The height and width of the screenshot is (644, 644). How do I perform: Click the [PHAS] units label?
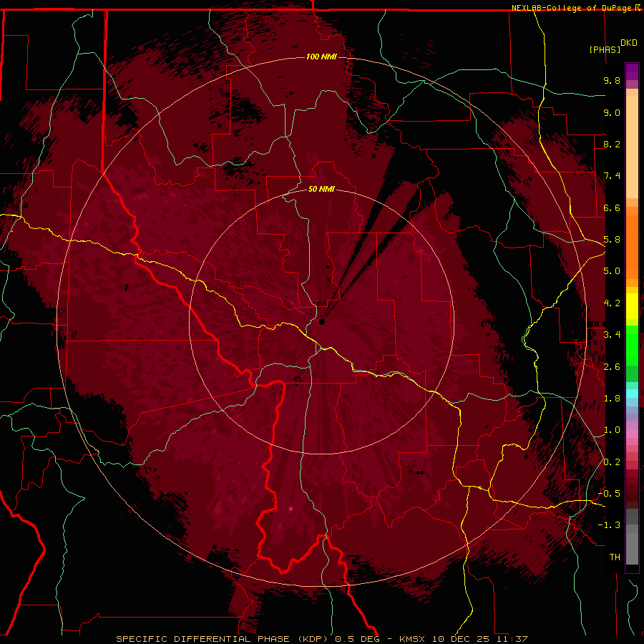[x=605, y=49]
